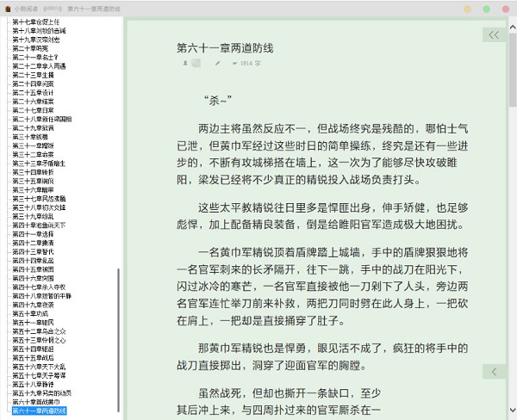Click the opening line “杀~”
Viewport: 517px width, 420px height.
click(x=218, y=100)
